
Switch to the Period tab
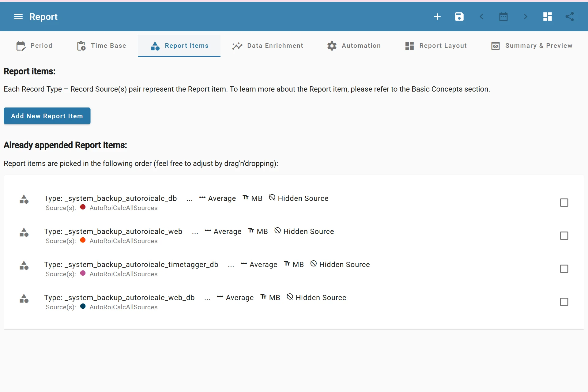click(x=34, y=46)
